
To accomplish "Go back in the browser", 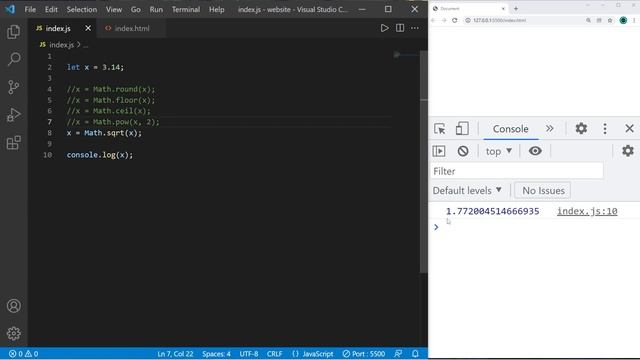I will (x=433, y=20).
